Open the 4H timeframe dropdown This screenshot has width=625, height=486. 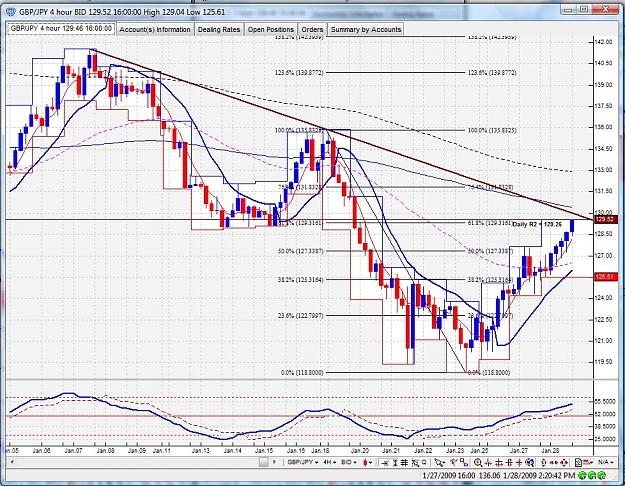point(329,462)
